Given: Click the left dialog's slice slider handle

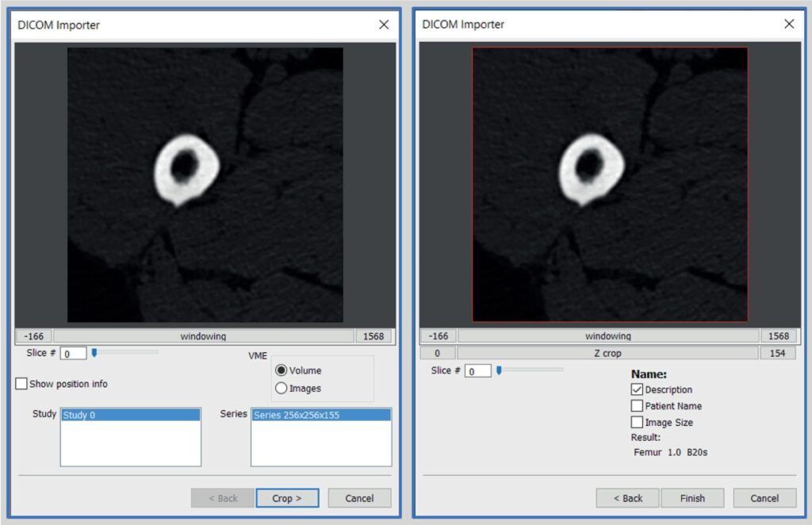Looking at the screenshot, I should tap(94, 353).
